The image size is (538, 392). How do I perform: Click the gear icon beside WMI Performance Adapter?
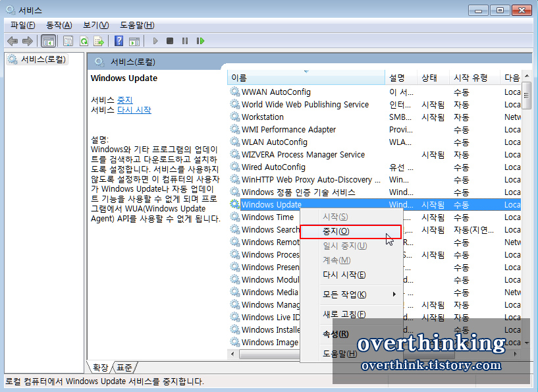(234, 129)
